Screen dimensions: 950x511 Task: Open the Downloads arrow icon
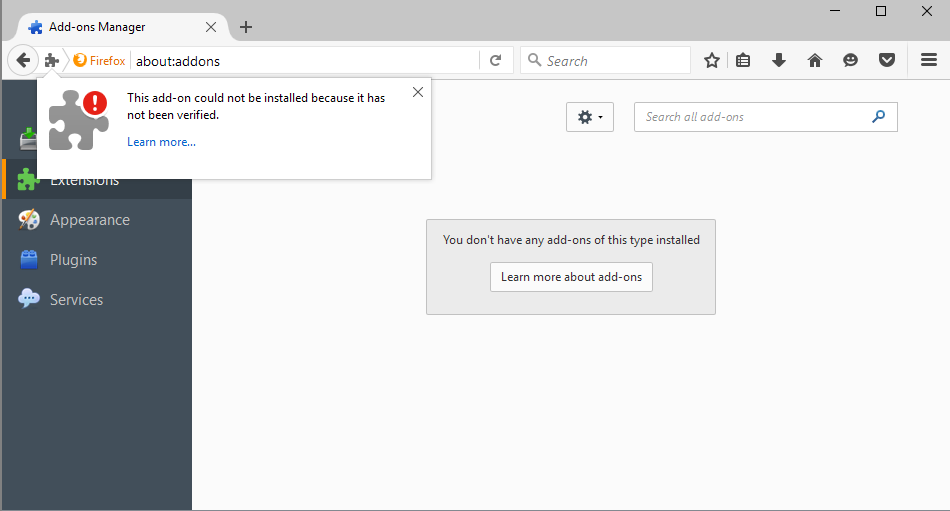coord(779,60)
